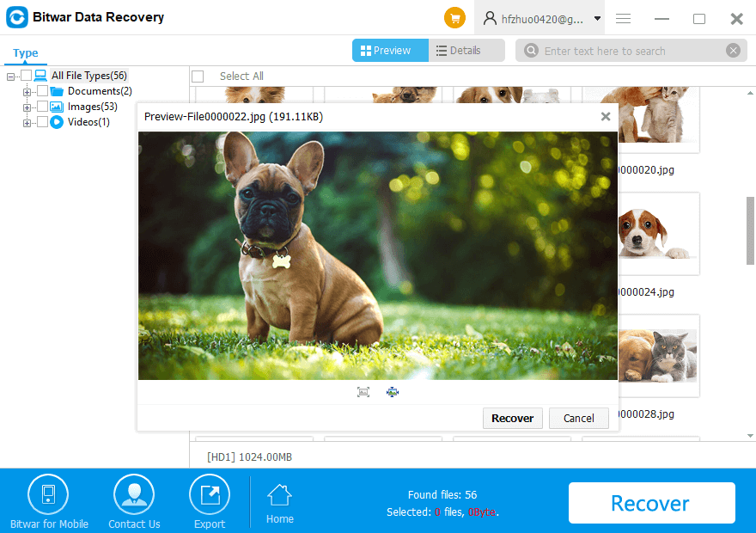Click the large Recover button at bottom

click(651, 503)
